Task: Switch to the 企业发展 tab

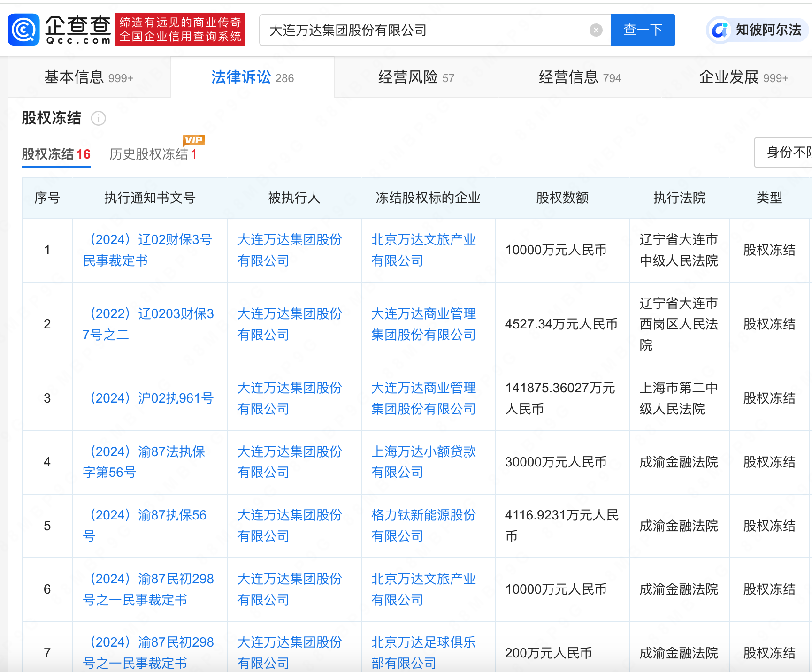Action: coord(743,77)
